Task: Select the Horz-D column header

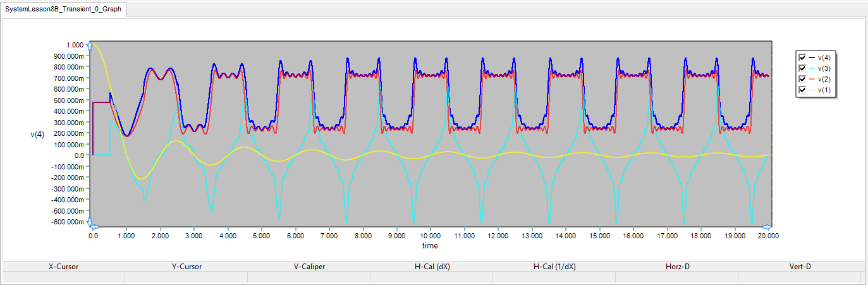Action: click(677, 267)
